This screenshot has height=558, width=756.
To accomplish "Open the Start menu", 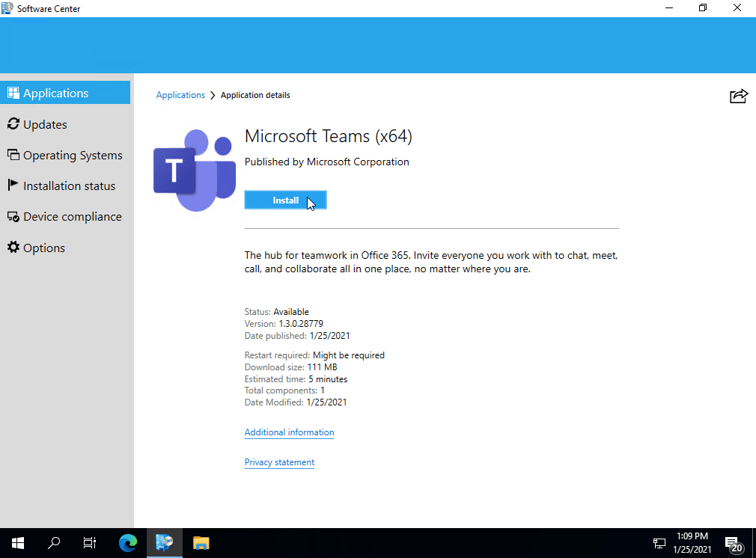I will click(x=17, y=543).
